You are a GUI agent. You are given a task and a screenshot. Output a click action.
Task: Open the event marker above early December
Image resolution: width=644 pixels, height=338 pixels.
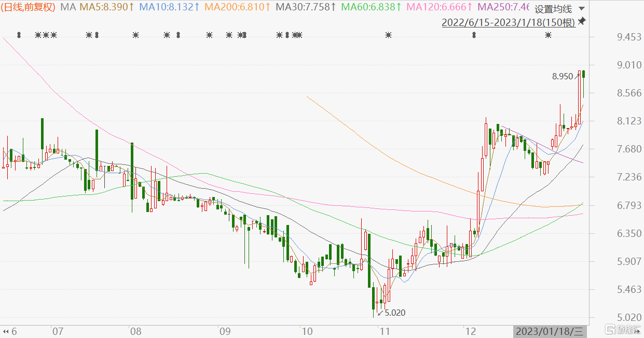pyautogui.click(x=474, y=35)
